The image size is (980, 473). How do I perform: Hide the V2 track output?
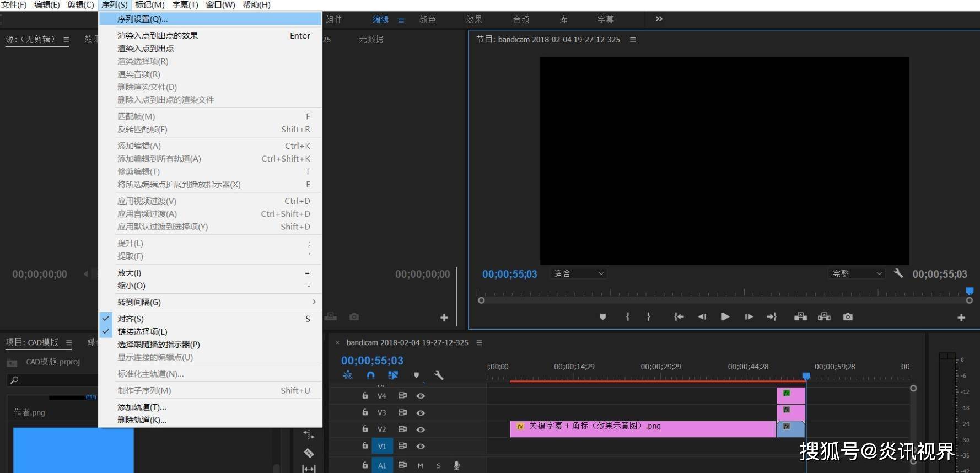pos(421,429)
